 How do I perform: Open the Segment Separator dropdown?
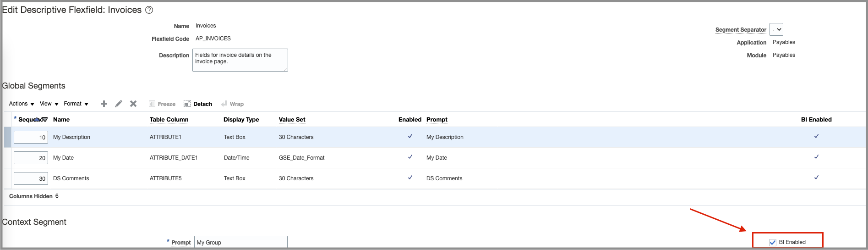pyautogui.click(x=776, y=29)
